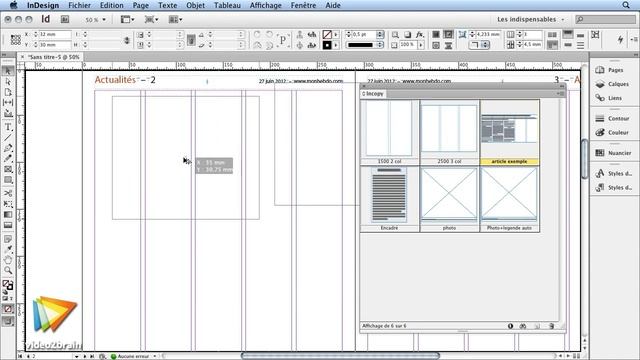The height and width of the screenshot is (360, 640).
Task: Click the fill and stroke swatch in toolbox
Action: coord(8,285)
